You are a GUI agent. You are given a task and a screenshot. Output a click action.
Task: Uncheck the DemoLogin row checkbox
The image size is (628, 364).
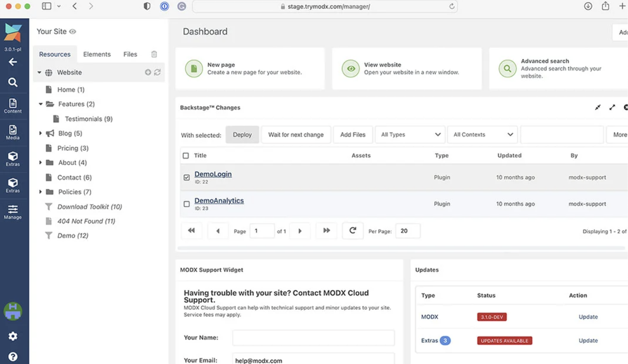[x=186, y=178]
